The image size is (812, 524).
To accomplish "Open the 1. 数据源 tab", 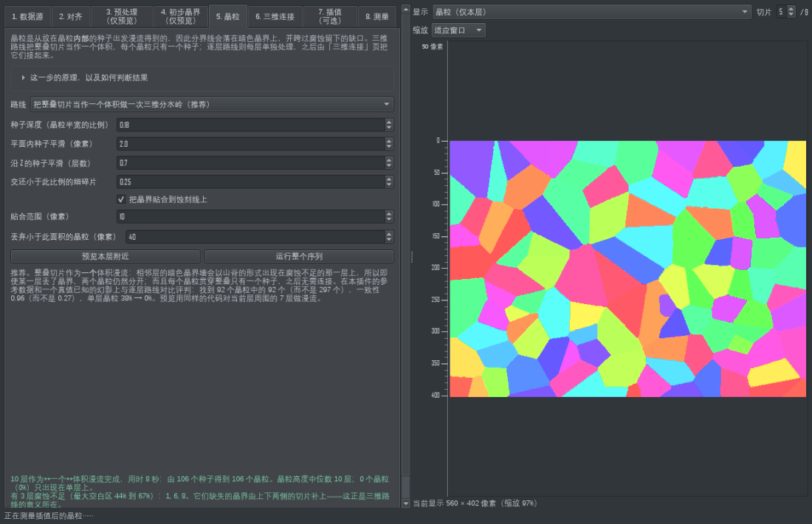I will (27, 16).
